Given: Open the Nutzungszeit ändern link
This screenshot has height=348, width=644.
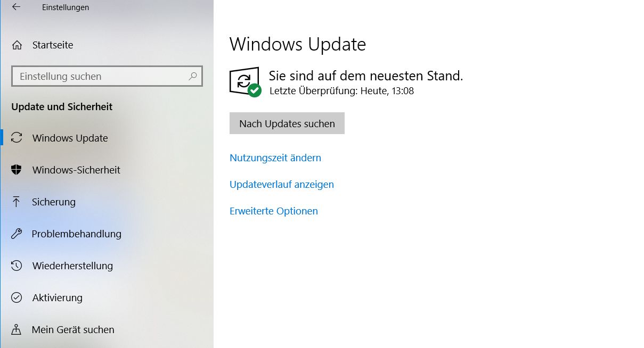Looking at the screenshot, I should pos(275,158).
